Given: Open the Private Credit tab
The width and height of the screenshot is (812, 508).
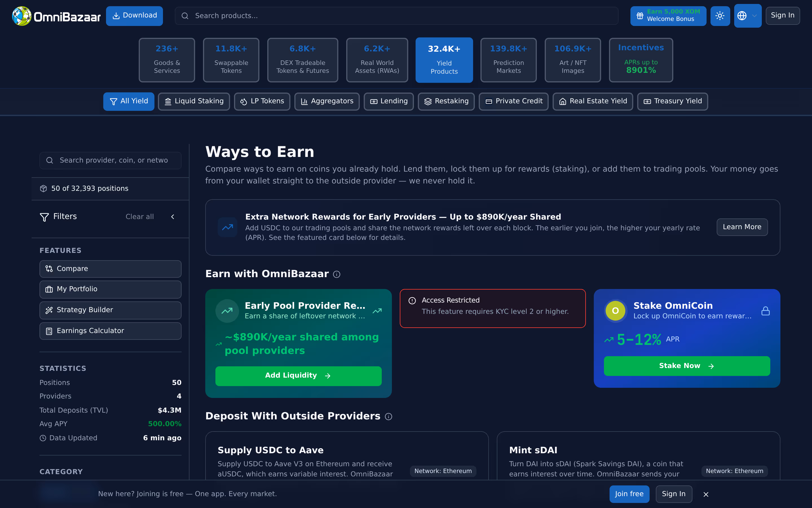Looking at the screenshot, I should point(514,102).
